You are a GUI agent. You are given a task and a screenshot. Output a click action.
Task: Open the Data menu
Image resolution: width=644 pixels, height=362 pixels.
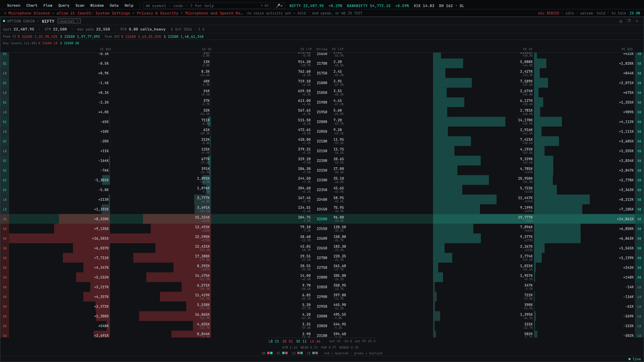pyautogui.click(x=114, y=6)
